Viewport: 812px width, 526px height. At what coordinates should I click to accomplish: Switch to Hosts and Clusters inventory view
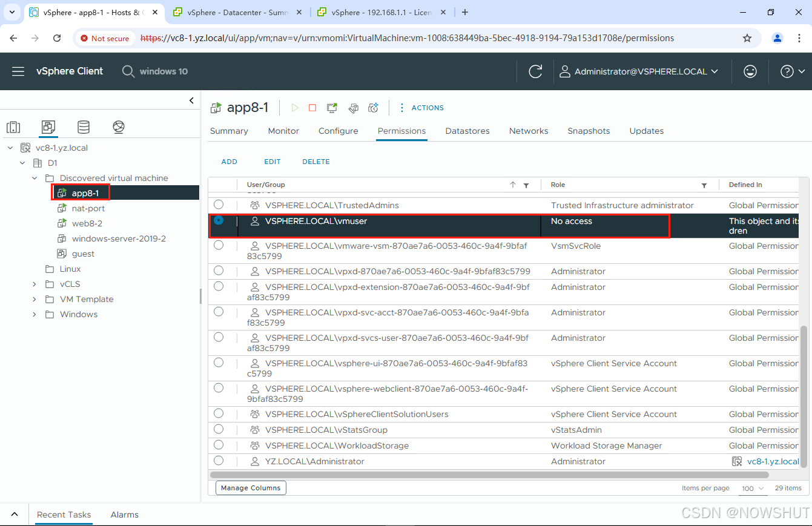click(13, 127)
